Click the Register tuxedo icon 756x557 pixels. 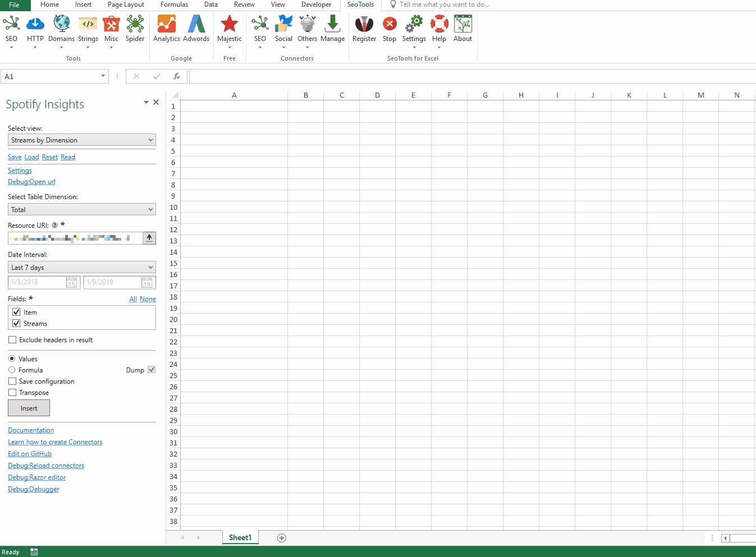[364, 24]
